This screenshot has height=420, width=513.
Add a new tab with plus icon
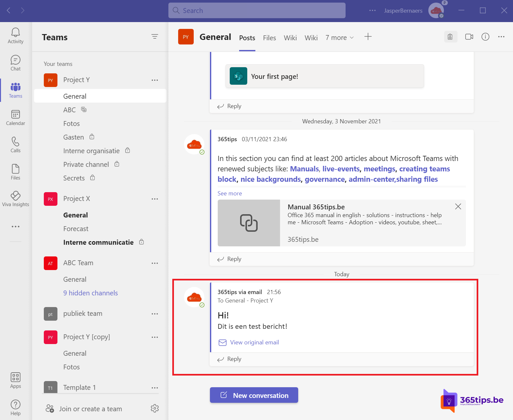click(x=368, y=37)
